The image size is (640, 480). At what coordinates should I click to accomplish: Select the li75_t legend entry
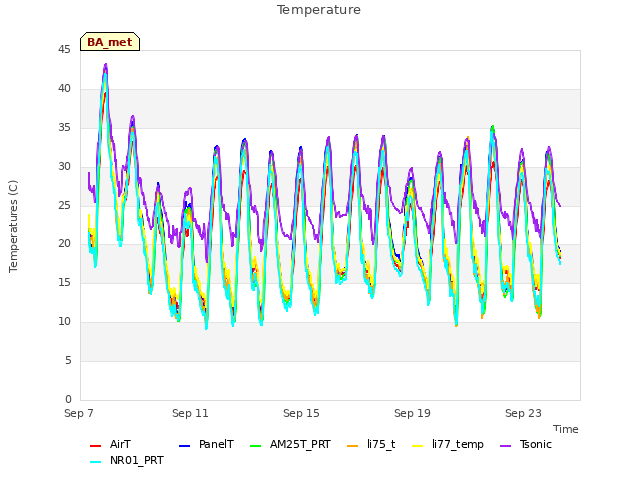pos(371,444)
